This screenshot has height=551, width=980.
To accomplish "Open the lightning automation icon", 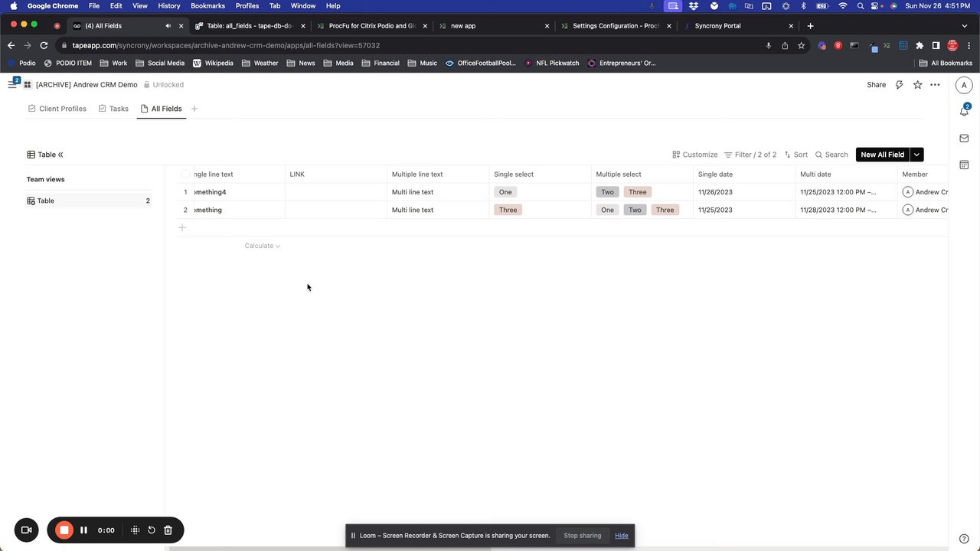I will coord(900,85).
